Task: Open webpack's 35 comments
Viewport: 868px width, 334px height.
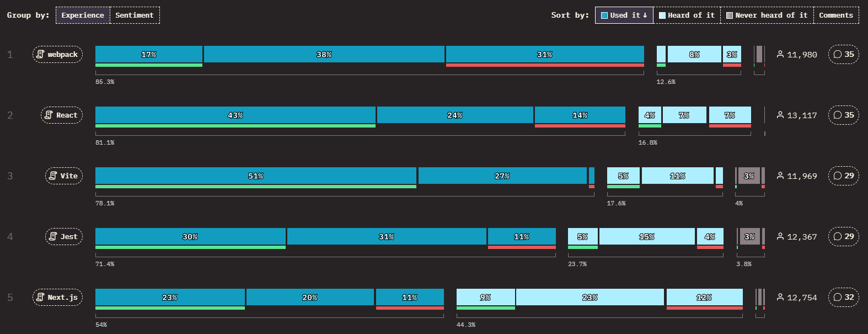Action: [x=844, y=54]
